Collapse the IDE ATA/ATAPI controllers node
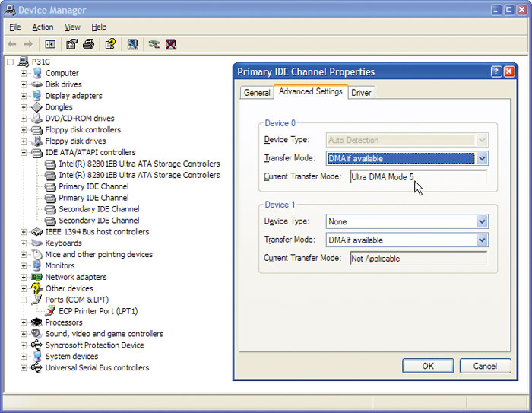532x413 pixels. [24, 152]
